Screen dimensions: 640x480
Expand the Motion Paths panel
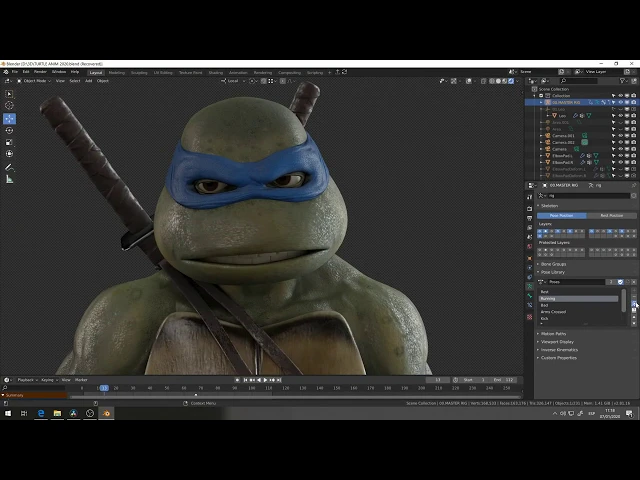(553, 333)
